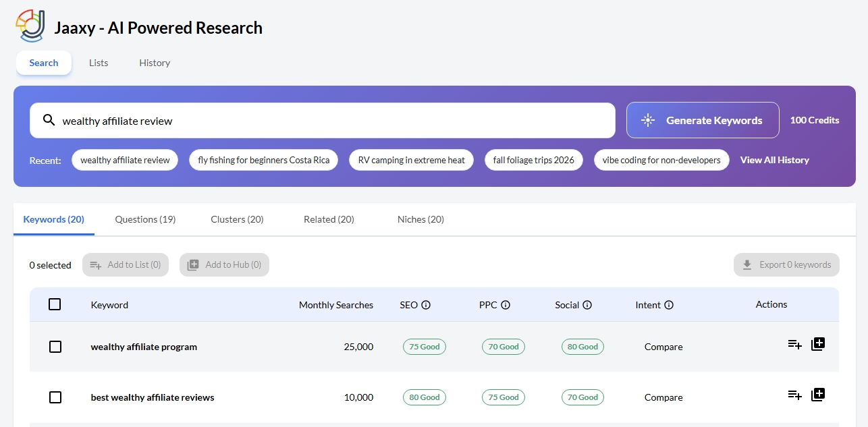Screen dimensions: 868x427
Task: Click the 100 Credits label
Action: coord(815,120)
